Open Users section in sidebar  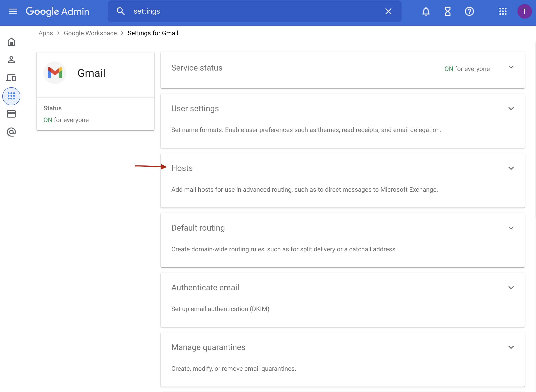coord(11,60)
